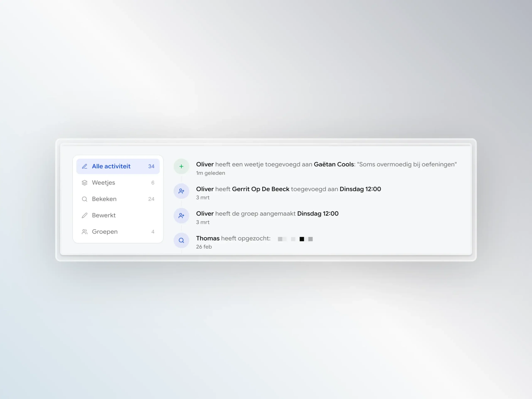Image resolution: width=532 pixels, height=399 pixels.
Task: Click Oliver's name in the weetje entry
Action: [205, 164]
